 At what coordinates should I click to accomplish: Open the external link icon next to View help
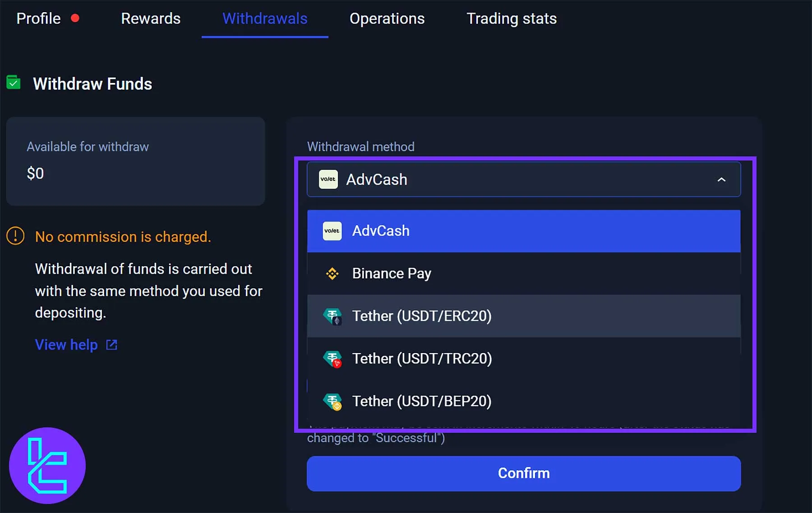(111, 344)
